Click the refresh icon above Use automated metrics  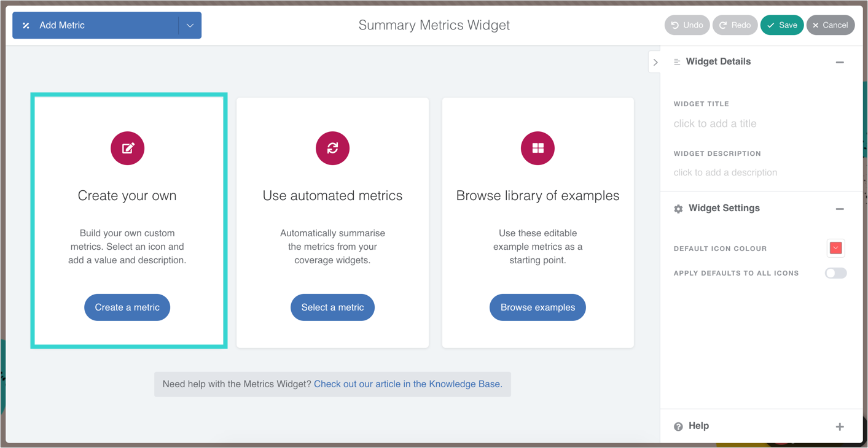332,148
